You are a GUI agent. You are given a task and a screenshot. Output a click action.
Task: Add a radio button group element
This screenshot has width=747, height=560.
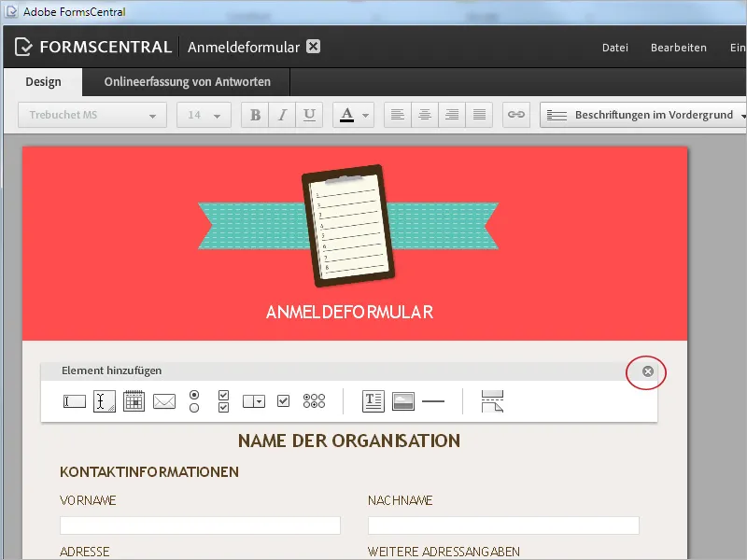tap(193, 401)
